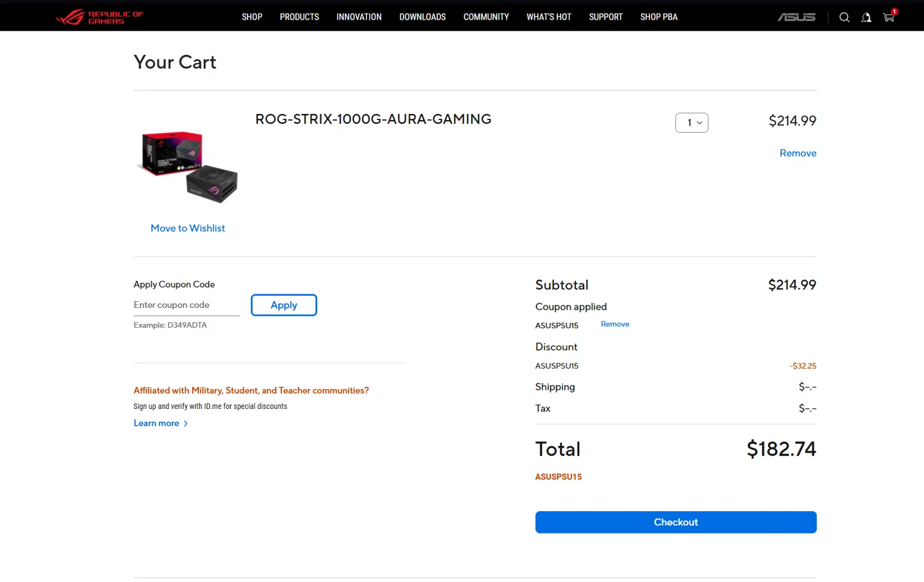Click the ROG Strix power supply thumbnail
The width and height of the screenshot is (924, 582).
(188, 166)
